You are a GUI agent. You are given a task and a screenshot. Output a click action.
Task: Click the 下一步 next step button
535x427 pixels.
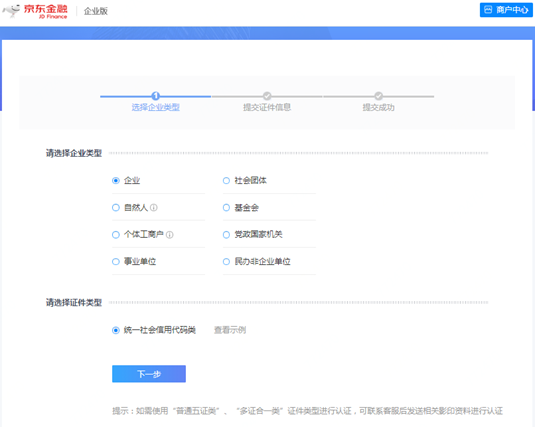149,374
